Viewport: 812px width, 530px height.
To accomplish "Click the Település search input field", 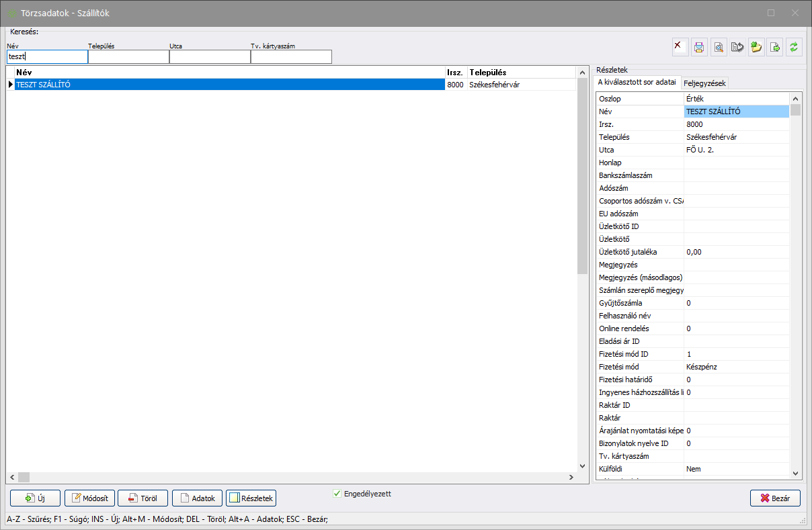I will point(128,57).
